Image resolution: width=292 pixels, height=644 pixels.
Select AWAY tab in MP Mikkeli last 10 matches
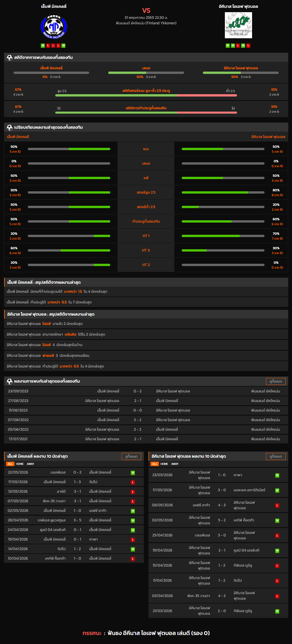tap(30, 464)
